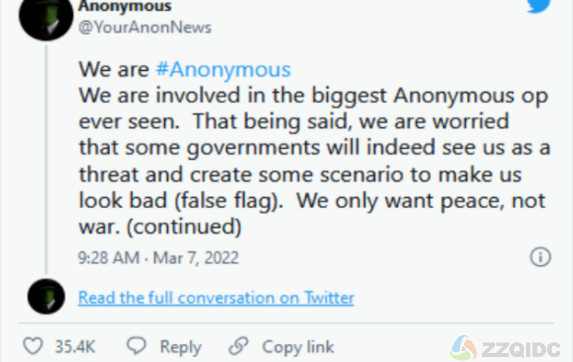Open the tweet info circle icon
The image size is (573, 362).
540,256
